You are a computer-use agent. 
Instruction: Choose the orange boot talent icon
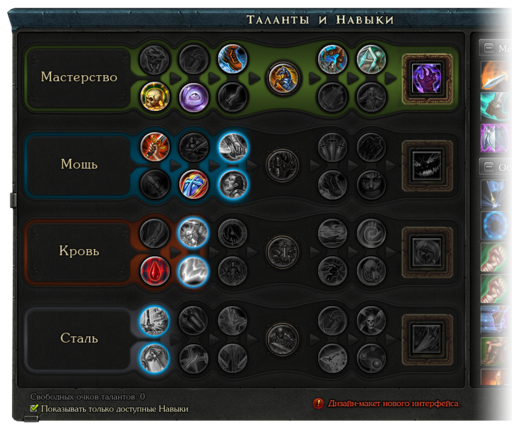pos(233,58)
